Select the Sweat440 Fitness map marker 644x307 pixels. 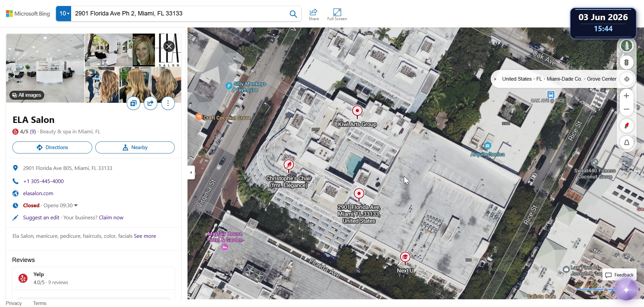point(595,162)
